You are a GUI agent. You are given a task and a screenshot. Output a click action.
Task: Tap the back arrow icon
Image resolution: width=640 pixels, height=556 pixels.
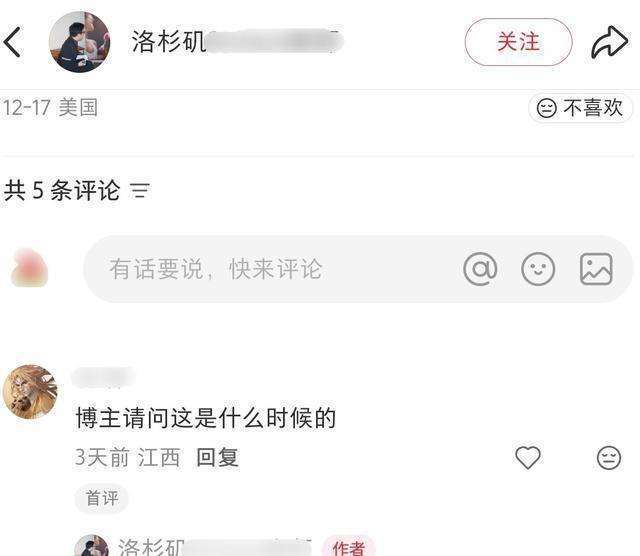point(12,42)
